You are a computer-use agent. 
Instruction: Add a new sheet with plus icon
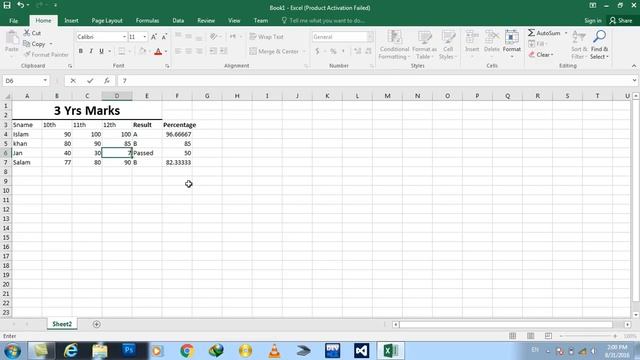point(96,324)
